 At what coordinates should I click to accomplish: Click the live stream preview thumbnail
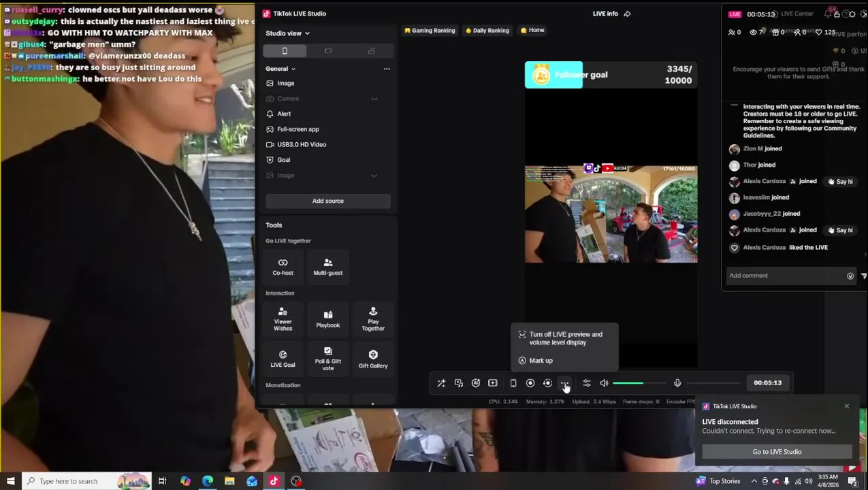[611, 214]
